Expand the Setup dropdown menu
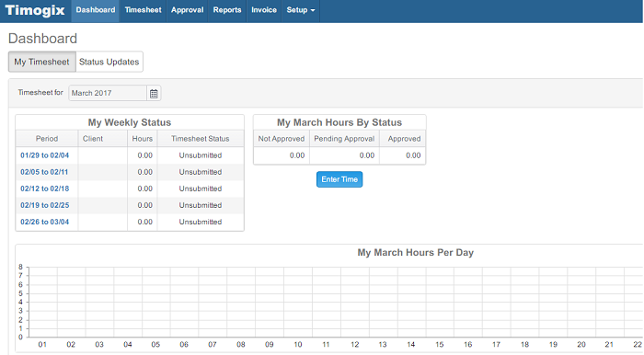Screen dimensions: 644x355 click(x=300, y=10)
